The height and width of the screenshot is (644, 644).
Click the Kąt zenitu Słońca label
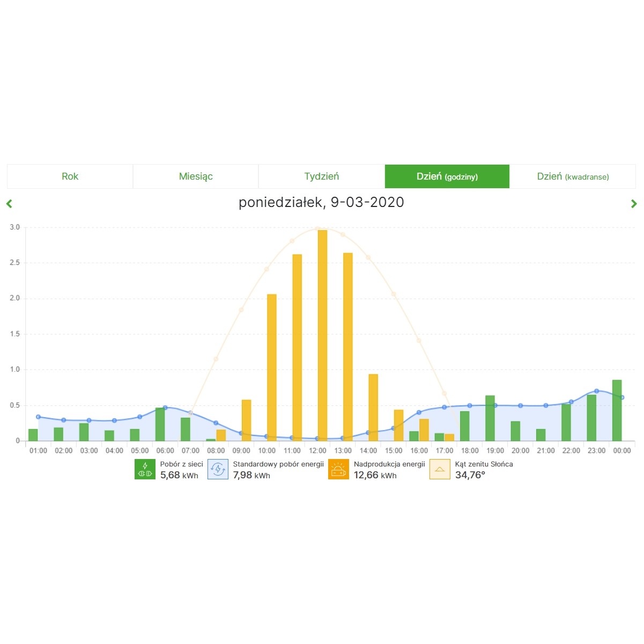(x=484, y=464)
